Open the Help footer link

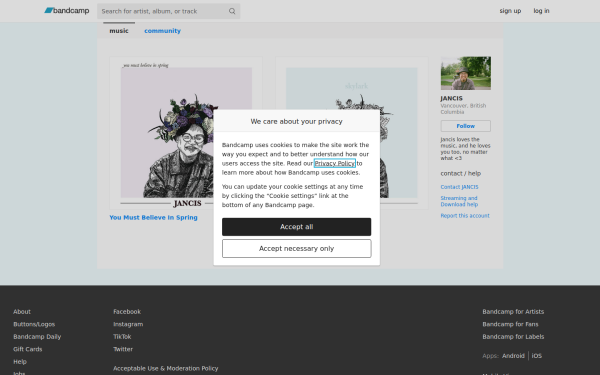point(20,362)
